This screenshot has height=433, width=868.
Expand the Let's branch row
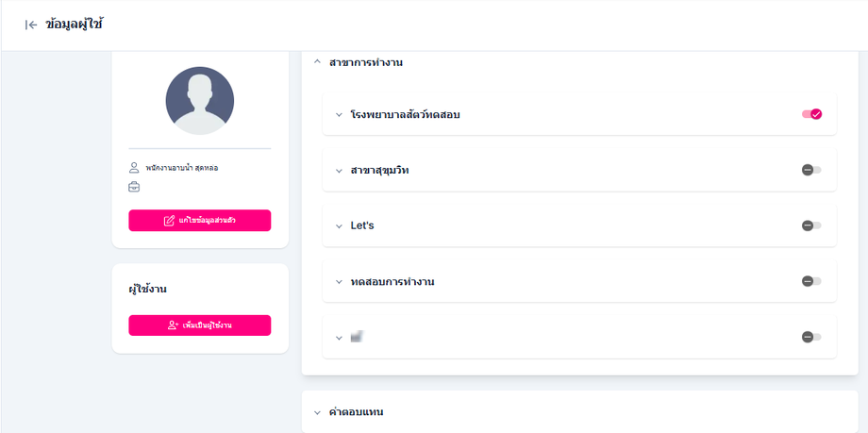pos(339,226)
